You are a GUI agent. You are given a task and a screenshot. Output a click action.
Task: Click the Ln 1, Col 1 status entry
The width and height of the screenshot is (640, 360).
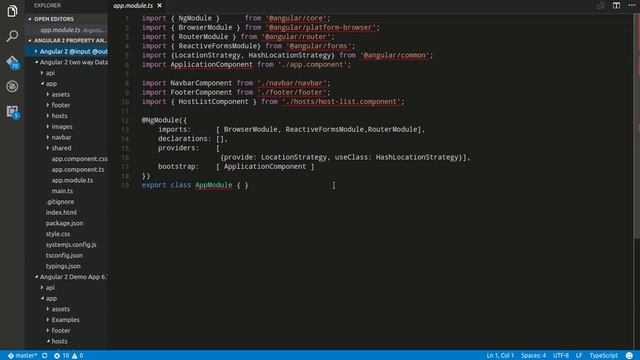500,356
